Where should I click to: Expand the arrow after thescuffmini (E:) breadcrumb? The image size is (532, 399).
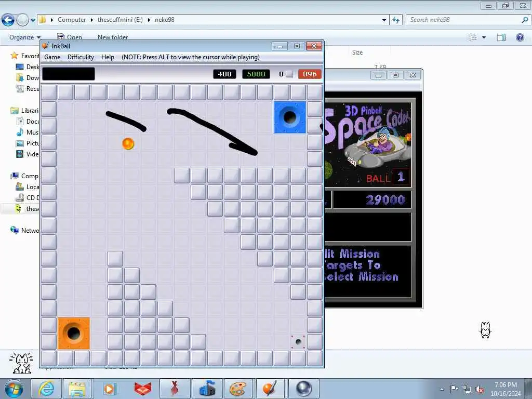149,20
